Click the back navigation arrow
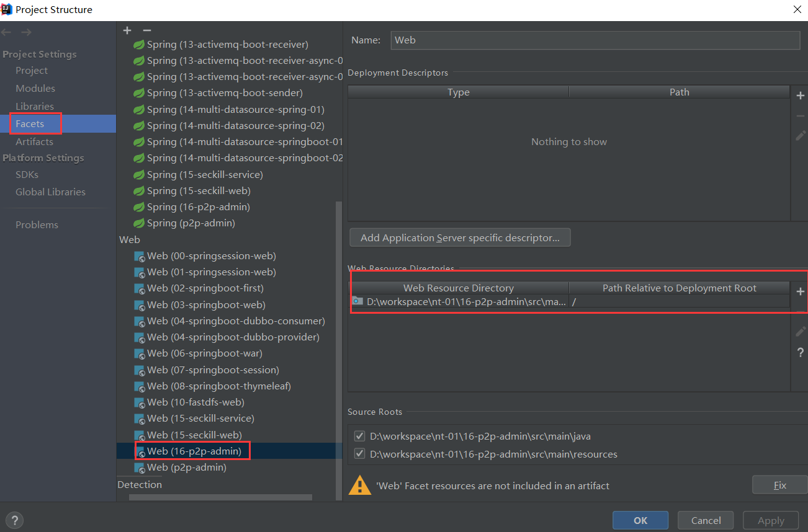Image resolution: width=808 pixels, height=532 pixels. pyautogui.click(x=7, y=32)
